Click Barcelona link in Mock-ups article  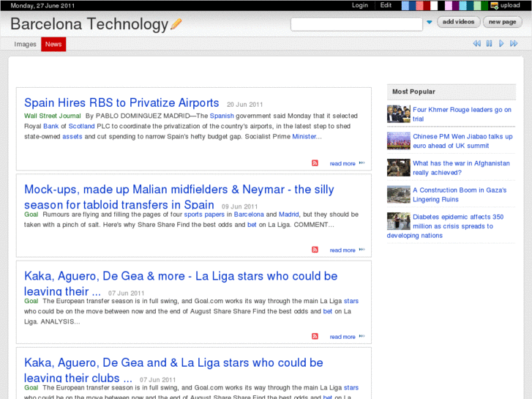pyautogui.click(x=249, y=215)
